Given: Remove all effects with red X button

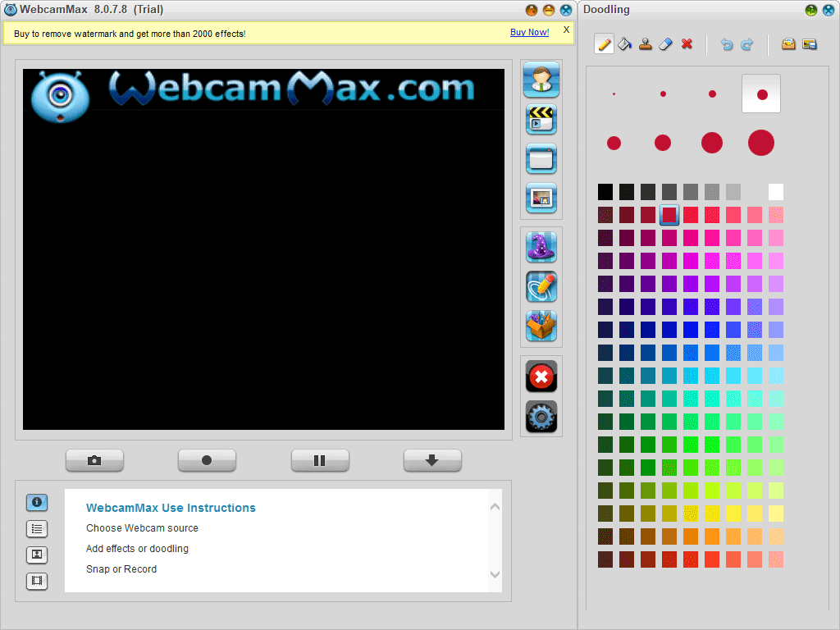Looking at the screenshot, I should 541,377.
